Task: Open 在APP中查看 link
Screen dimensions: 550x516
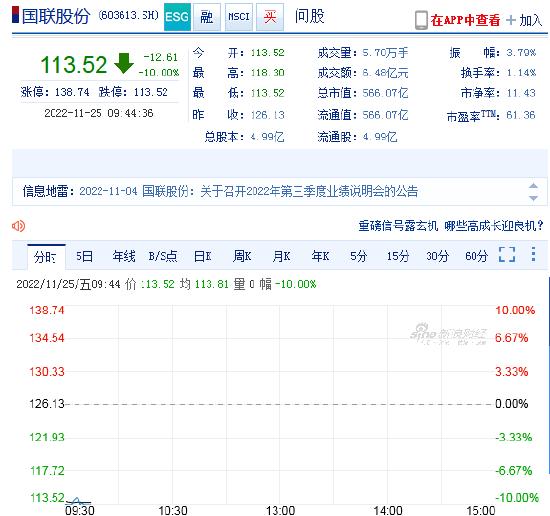Action: pos(465,20)
